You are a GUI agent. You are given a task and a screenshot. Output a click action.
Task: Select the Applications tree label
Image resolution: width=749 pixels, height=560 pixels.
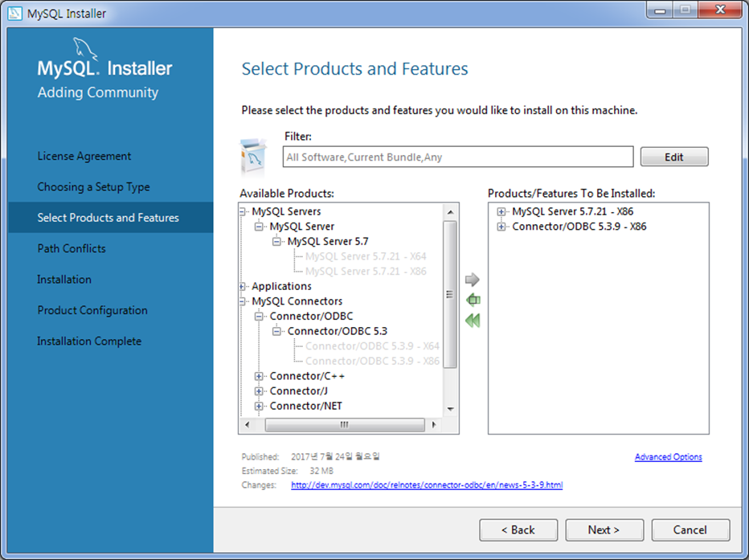click(x=282, y=286)
